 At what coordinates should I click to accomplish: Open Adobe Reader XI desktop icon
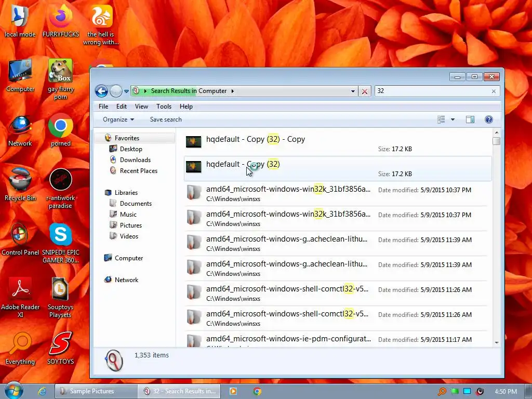pyautogui.click(x=20, y=297)
